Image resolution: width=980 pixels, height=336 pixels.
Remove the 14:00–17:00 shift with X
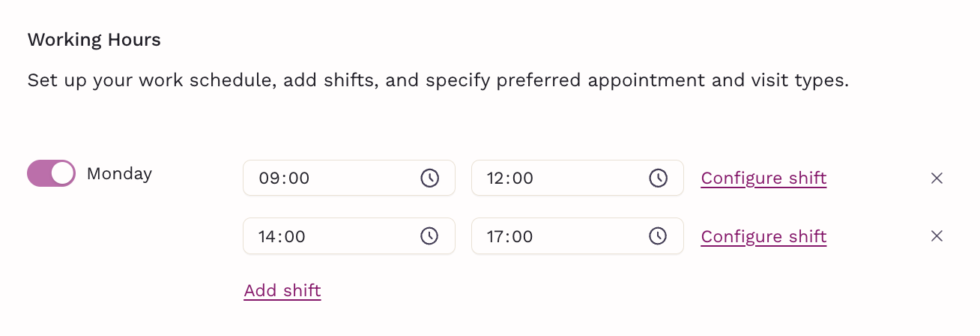937,236
